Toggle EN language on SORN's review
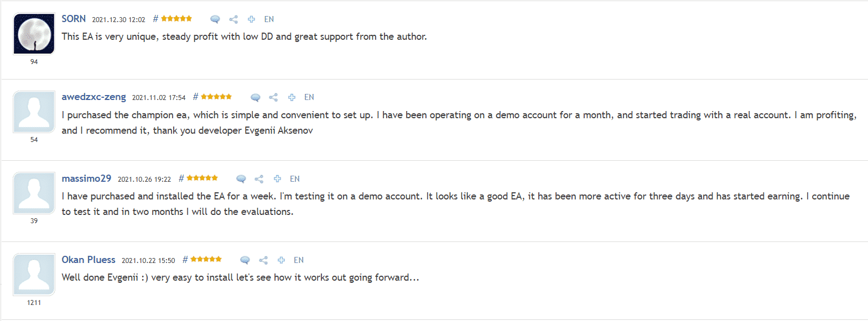The height and width of the screenshot is (321, 868). 269,19
